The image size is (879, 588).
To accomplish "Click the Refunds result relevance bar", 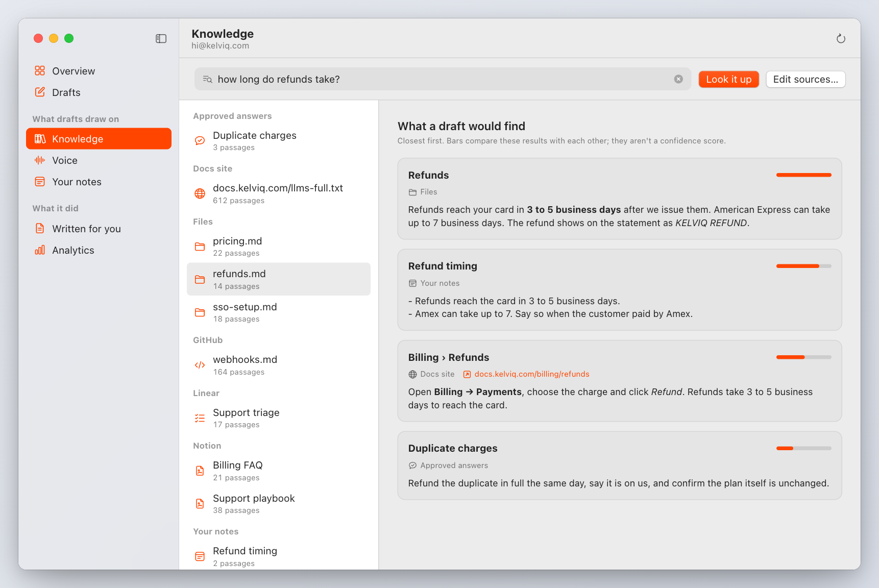I will pos(804,175).
